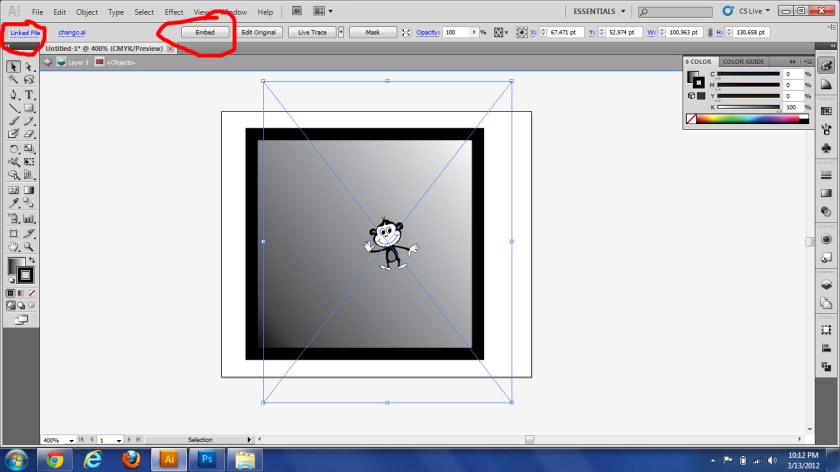Click the Linked File link
This screenshot has height=472, width=840.
pyautogui.click(x=25, y=33)
